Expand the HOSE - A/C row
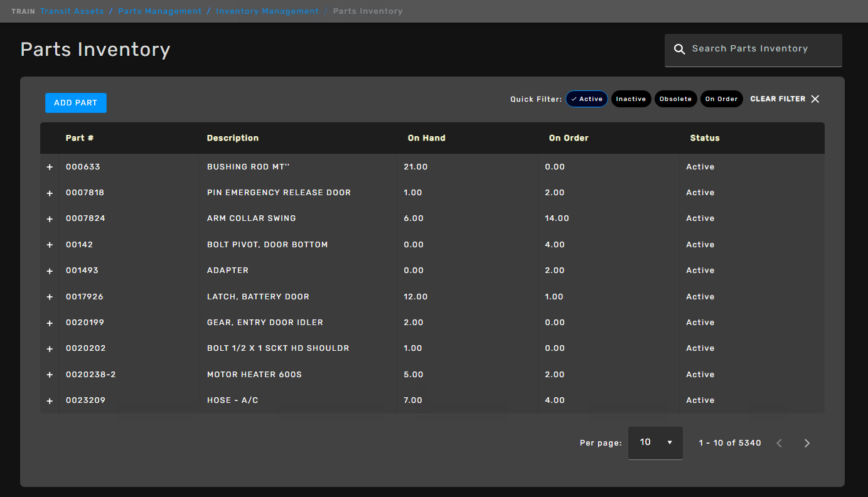Image resolution: width=868 pixels, height=497 pixels. [50, 400]
